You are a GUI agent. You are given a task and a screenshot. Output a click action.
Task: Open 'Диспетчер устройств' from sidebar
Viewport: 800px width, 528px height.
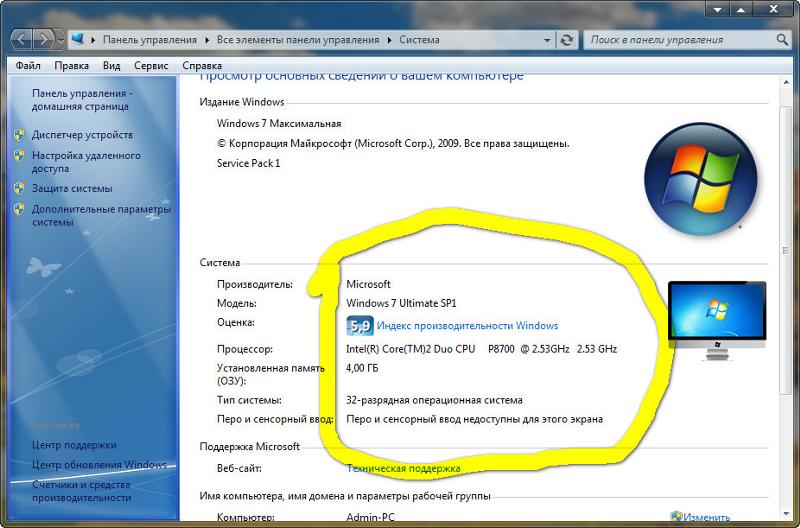tap(82, 135)
